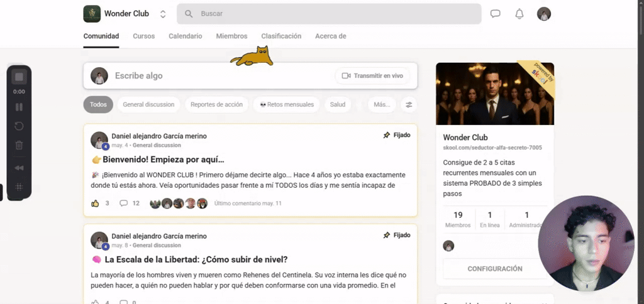The width and height of the screenshot is (644, 304).
Task: Filter by General discussion
Action: [148, 105]
